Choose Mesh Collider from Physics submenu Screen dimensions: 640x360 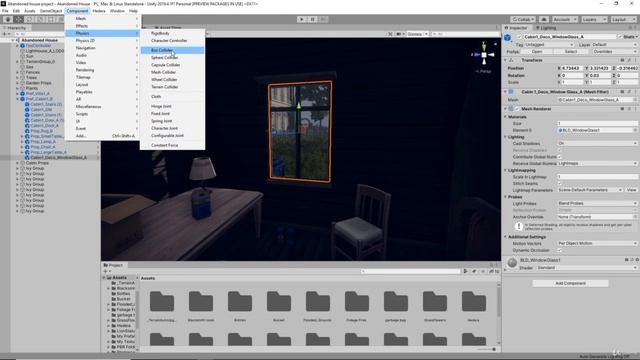172,72
